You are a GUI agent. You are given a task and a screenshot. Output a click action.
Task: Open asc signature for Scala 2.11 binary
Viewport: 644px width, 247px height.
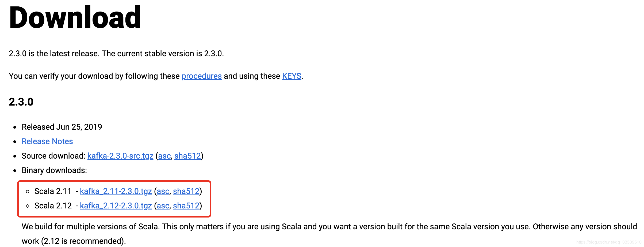click(x=163, y=191)
